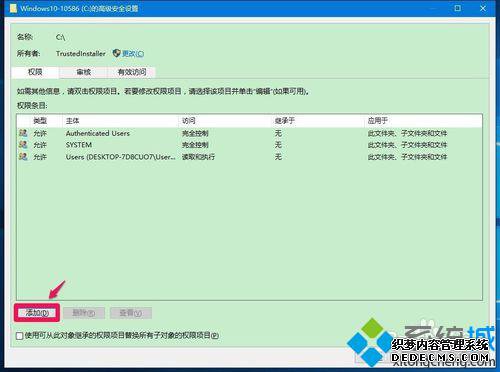Click the shield icon beside 更改(C)

pyautogui.click(x=116, y=53)
